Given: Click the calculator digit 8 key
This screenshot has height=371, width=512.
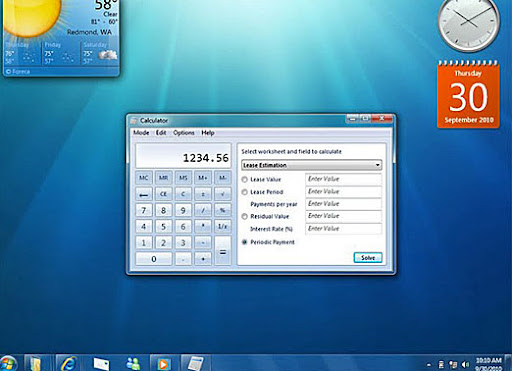Looking at the screenshot, I should coord(163,210).
